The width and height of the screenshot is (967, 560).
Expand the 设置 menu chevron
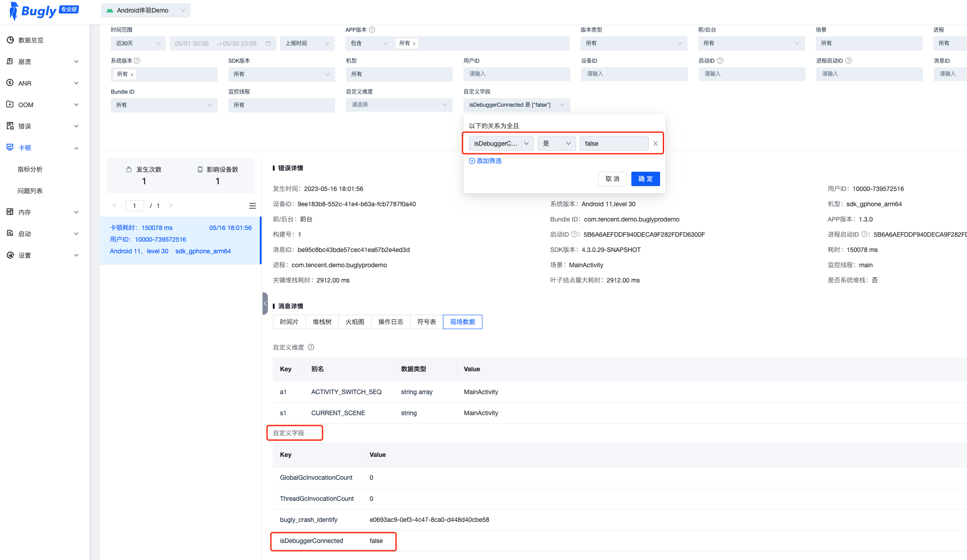coord(76,256)
